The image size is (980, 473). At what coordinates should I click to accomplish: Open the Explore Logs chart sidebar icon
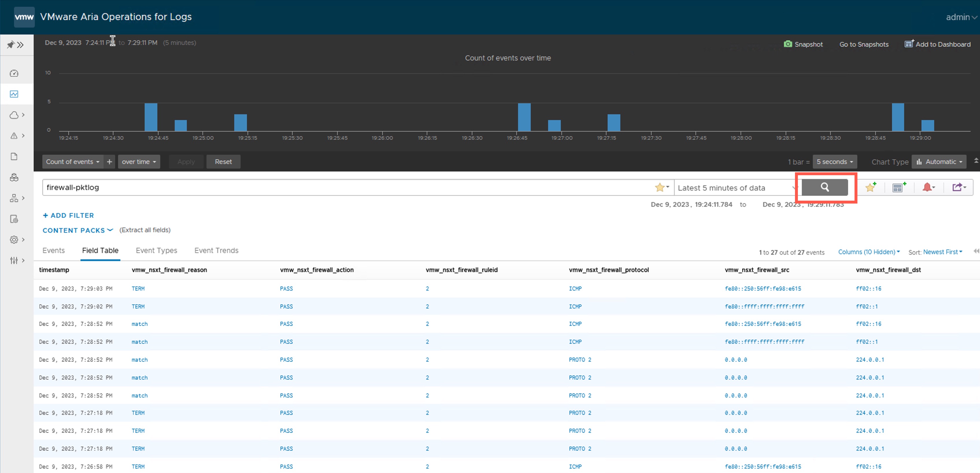14,94
